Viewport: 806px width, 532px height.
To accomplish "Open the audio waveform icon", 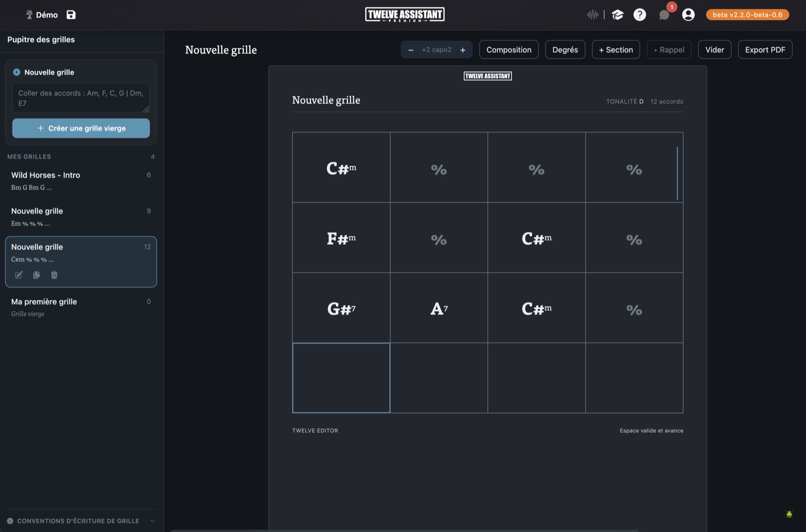I will 592,15.
